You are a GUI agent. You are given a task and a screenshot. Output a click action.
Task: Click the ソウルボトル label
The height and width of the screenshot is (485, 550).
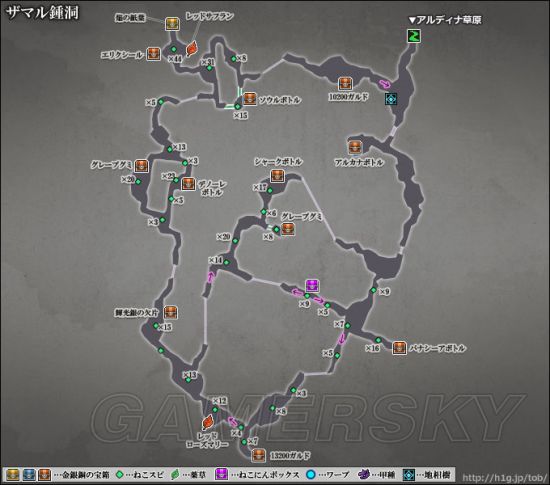click(280, 100)
